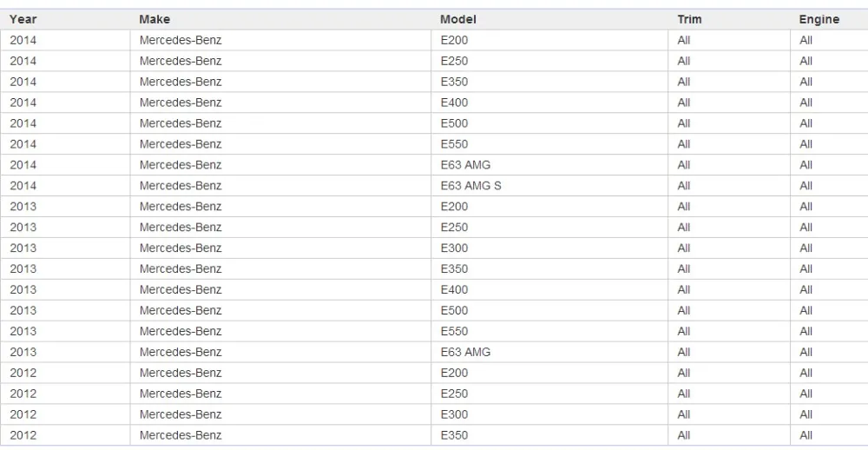Click Mercedes-Benz in the 2013 E550 row

pos(181,331)
